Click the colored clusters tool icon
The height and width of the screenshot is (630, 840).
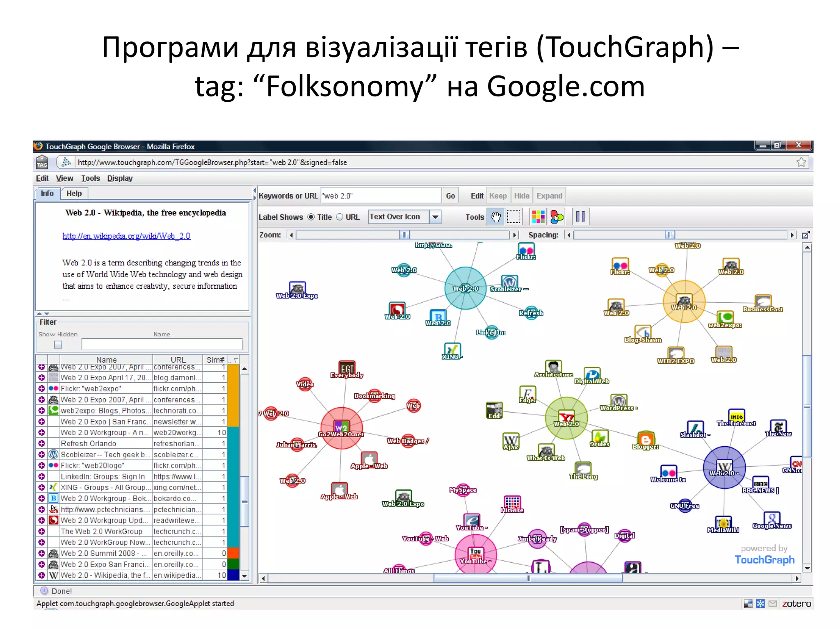tap(557, 217)
